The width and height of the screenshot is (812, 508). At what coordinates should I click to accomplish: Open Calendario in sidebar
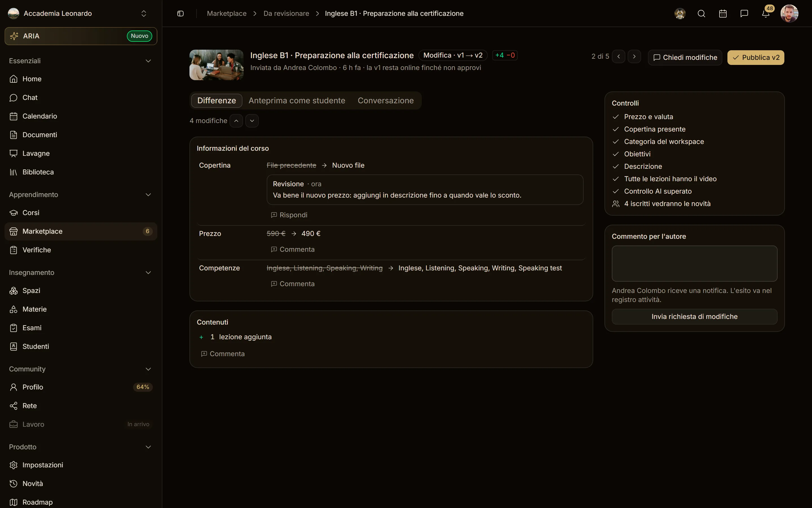[x=81, y=116]
